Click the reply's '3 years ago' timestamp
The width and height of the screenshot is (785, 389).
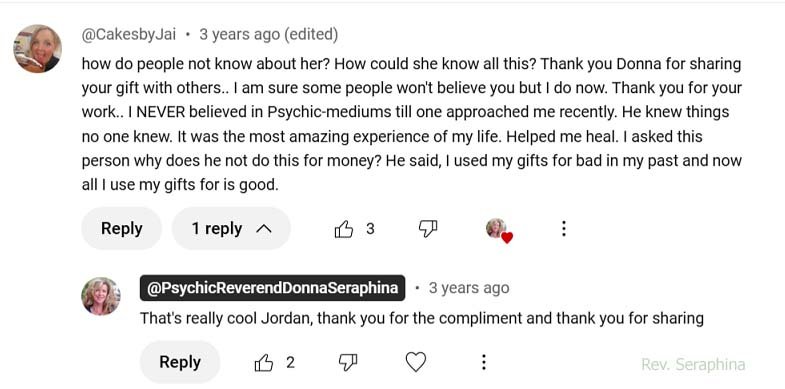pos(469,288)
